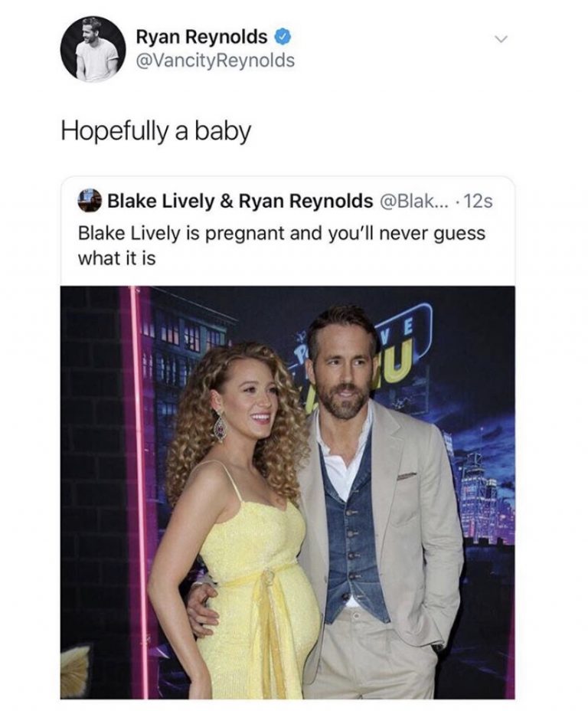Click "what it is" on the second line
Screen dimensions: 588x711
tap(116, 258)
